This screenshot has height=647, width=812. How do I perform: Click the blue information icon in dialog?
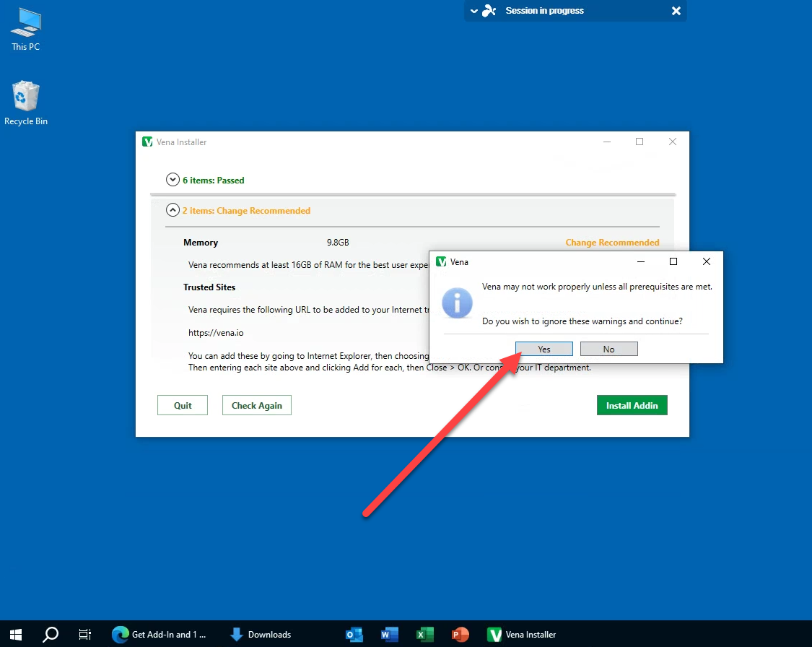pyautogui.click(x=457, y=303)
